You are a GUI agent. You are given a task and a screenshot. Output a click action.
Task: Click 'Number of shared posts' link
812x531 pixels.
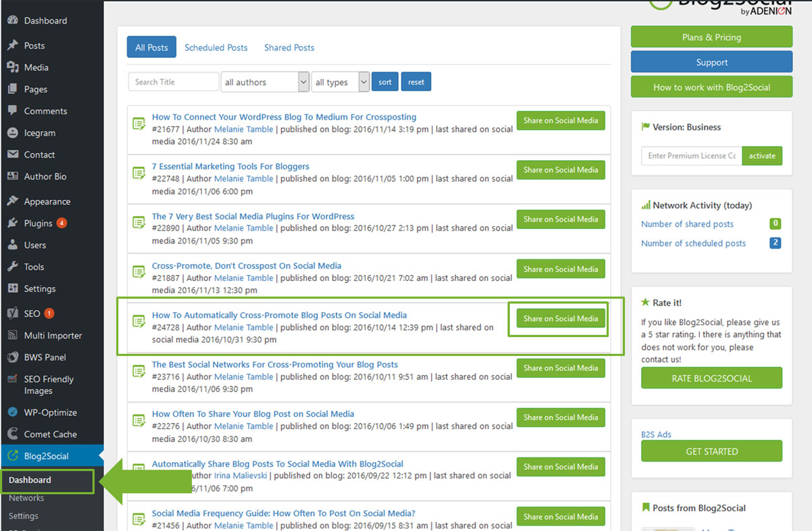coord(687,224)
